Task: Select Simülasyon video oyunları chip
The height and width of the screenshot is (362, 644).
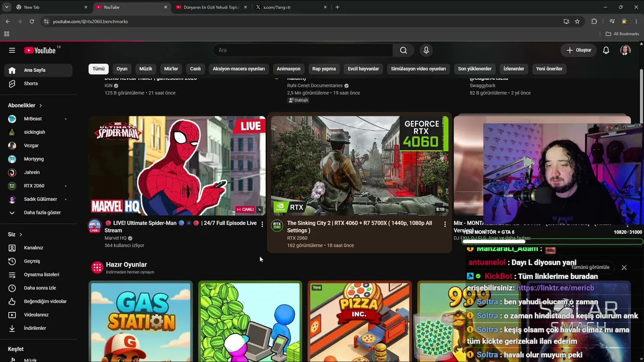Action: click(x=419, y=69)
